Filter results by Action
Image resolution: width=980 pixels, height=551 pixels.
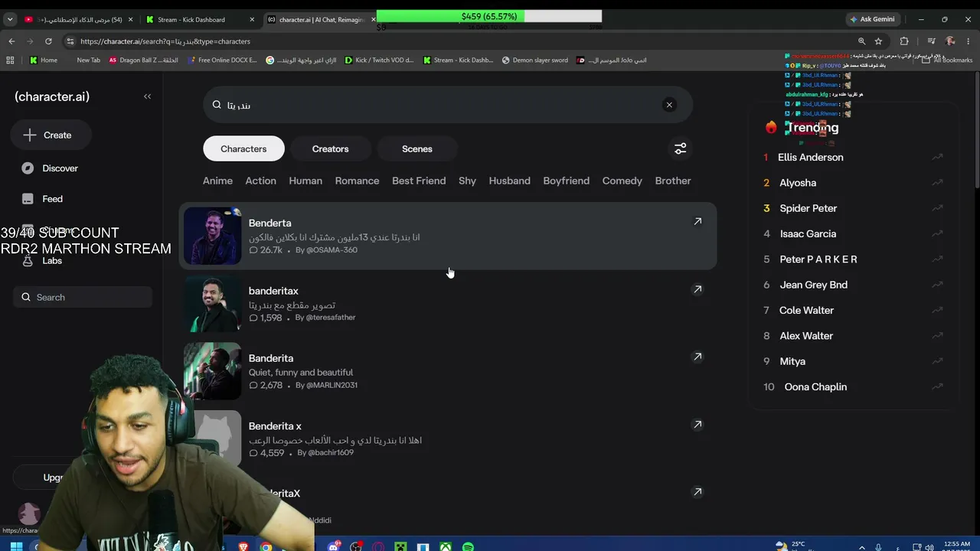pos(260,181)
